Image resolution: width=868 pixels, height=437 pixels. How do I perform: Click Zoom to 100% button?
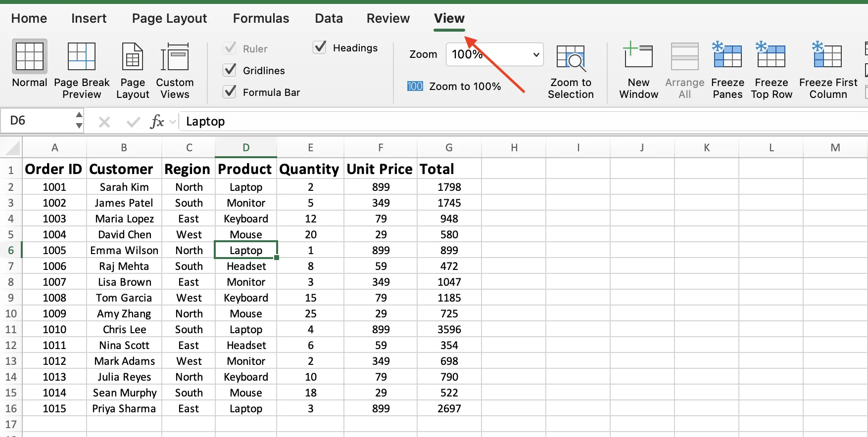point(454,87)
